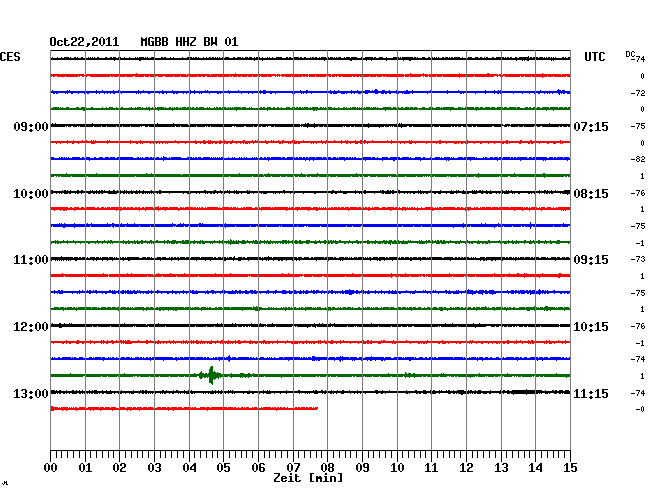This screenshot has width=650, height=494.
Task: Click the DC offset value "-72"
Action: 638,93
